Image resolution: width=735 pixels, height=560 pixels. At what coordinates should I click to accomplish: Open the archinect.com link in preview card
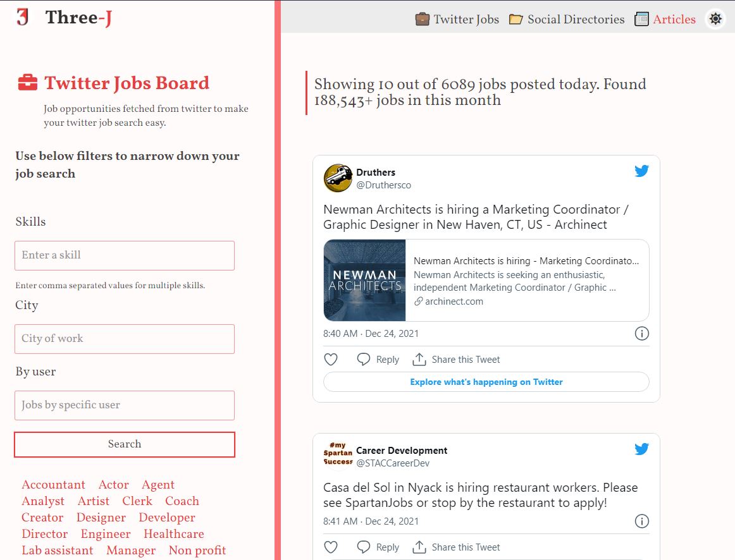click(x=448, y=301)
